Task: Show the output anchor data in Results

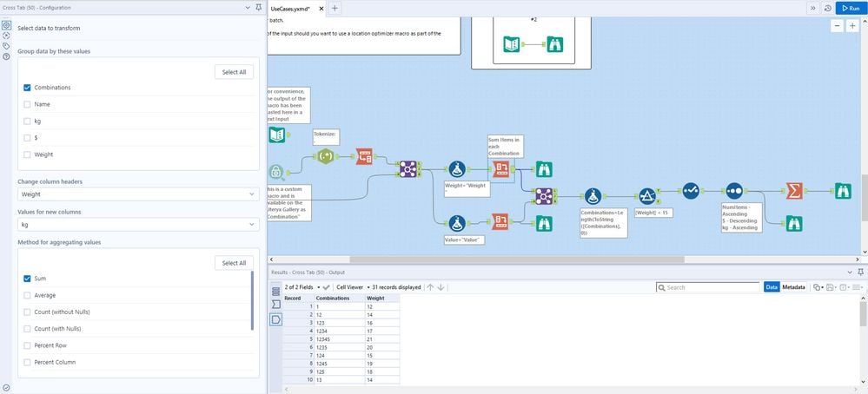Action: click(x=275, y=319)
